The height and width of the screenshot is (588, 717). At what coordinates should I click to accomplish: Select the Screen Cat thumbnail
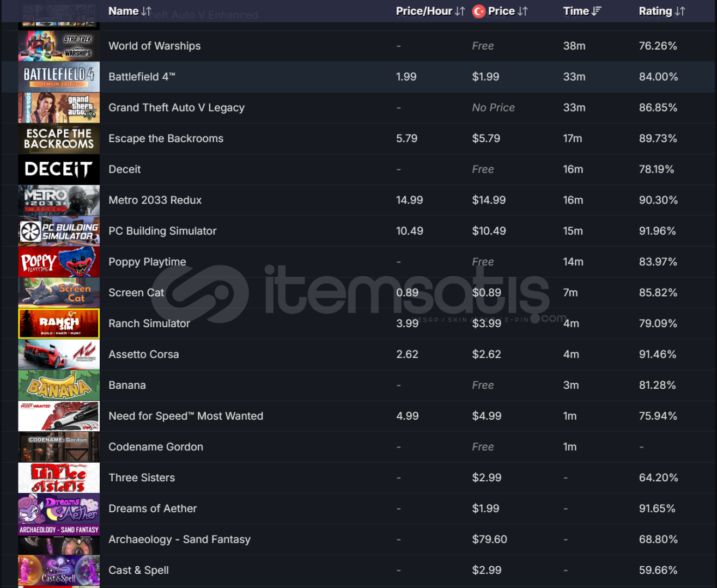coord(59,293)
